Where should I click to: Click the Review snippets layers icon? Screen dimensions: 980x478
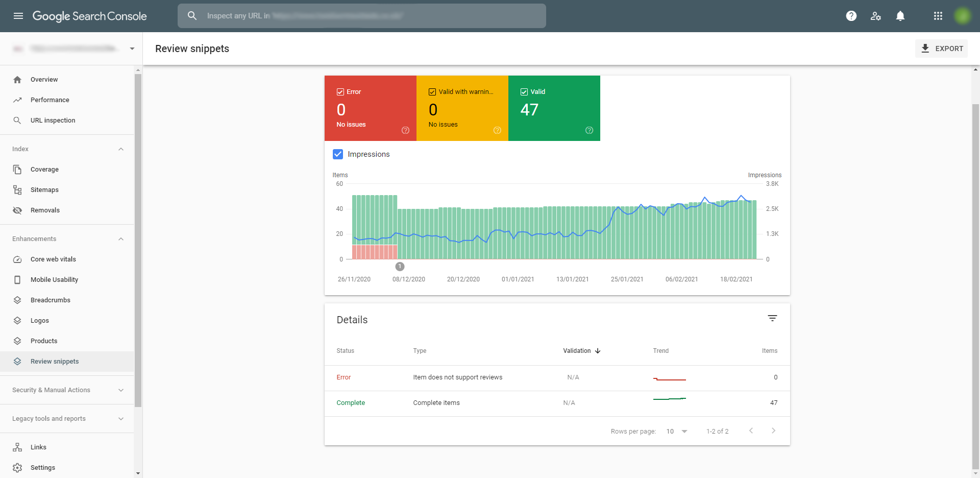pyautogui.click(x=17, y=362)
